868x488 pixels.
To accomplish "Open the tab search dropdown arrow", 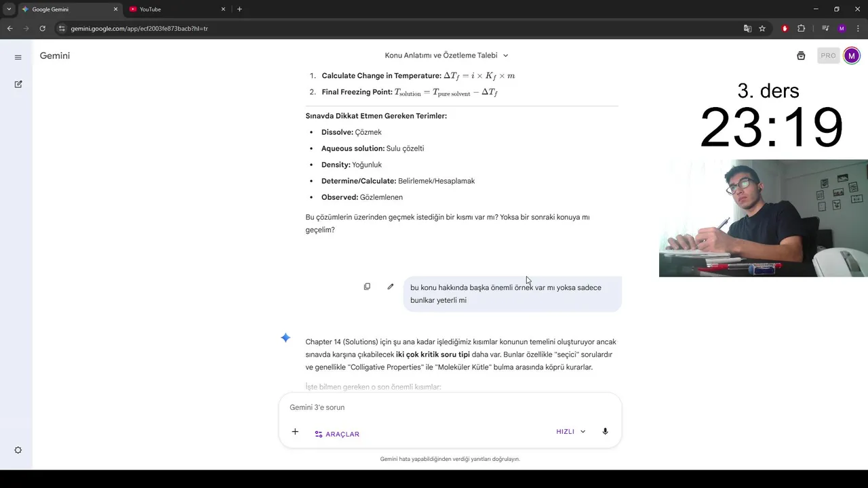I will [9, 9].
